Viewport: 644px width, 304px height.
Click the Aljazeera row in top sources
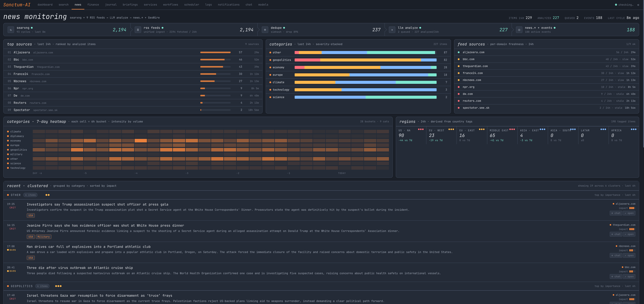[133, 52]
